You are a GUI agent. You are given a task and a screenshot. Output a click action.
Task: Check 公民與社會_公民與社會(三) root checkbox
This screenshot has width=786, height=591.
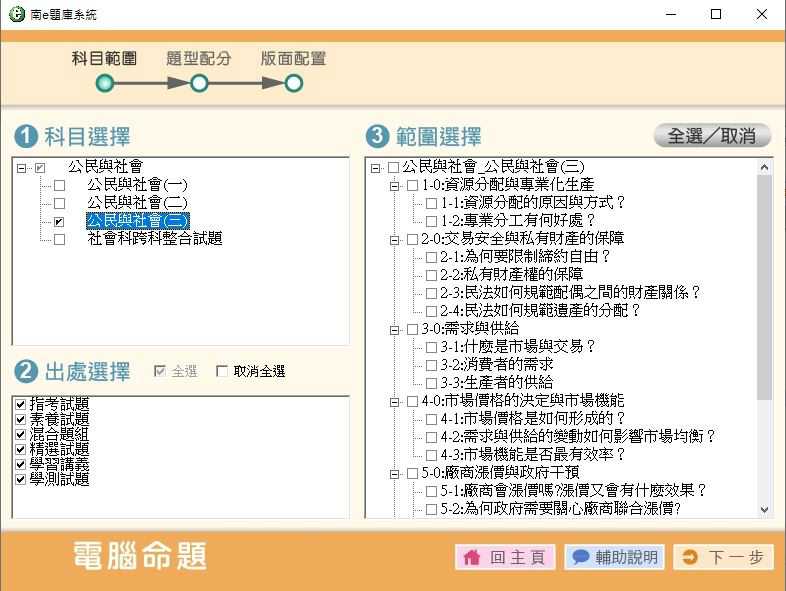click(394, 167)
